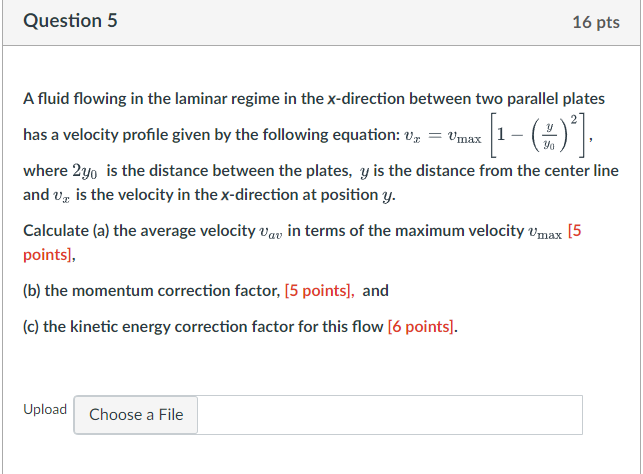This screenshot has height=474, width=643.
Task: Click the word and after [5 points],
Action: 375,291
